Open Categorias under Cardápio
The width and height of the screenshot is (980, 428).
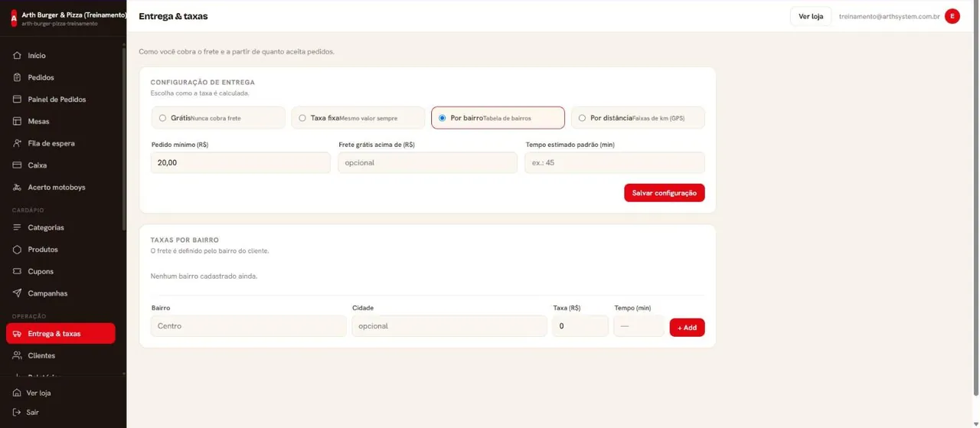coord(60,227)
